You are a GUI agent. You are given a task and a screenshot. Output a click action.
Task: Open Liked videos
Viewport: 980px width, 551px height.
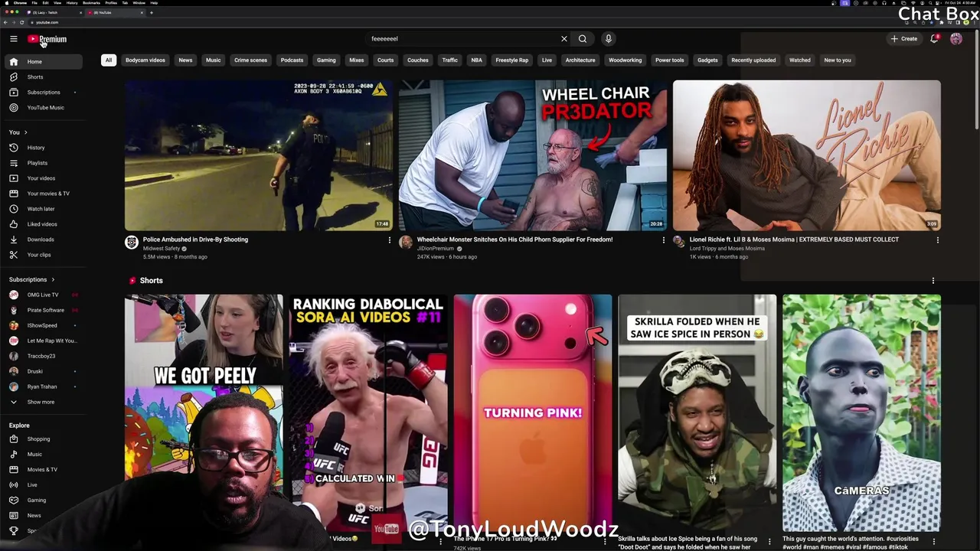click(42, 224)
